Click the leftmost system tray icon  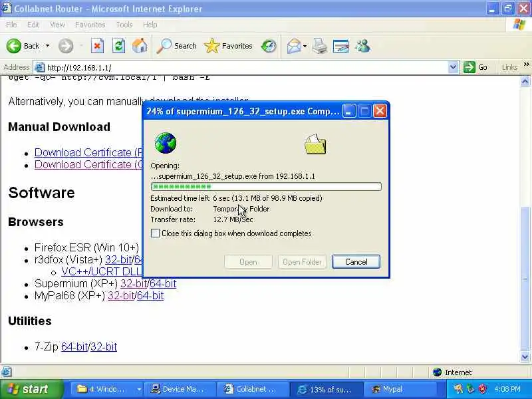[x=458, y=389]
